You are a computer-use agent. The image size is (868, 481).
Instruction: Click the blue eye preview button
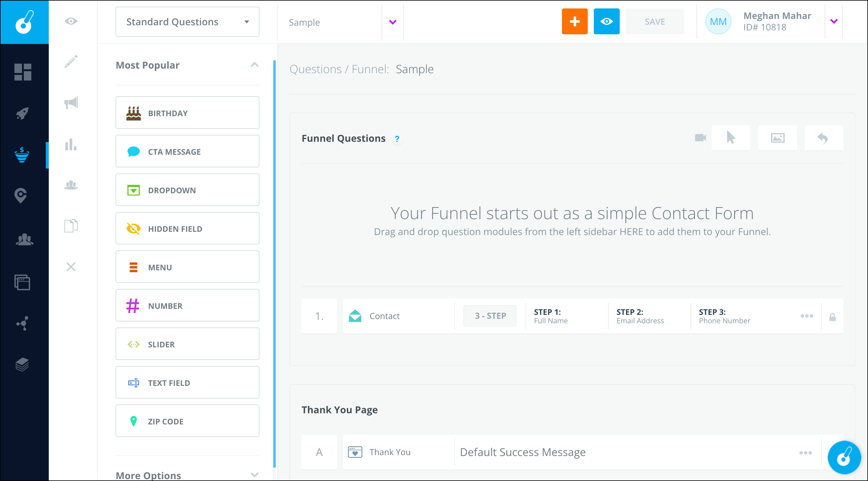click(606, 22)
